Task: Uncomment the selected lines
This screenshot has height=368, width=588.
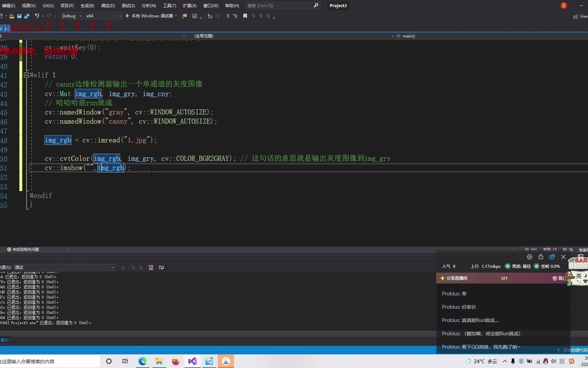Action: pyautogui.click(x=235, y=16)
